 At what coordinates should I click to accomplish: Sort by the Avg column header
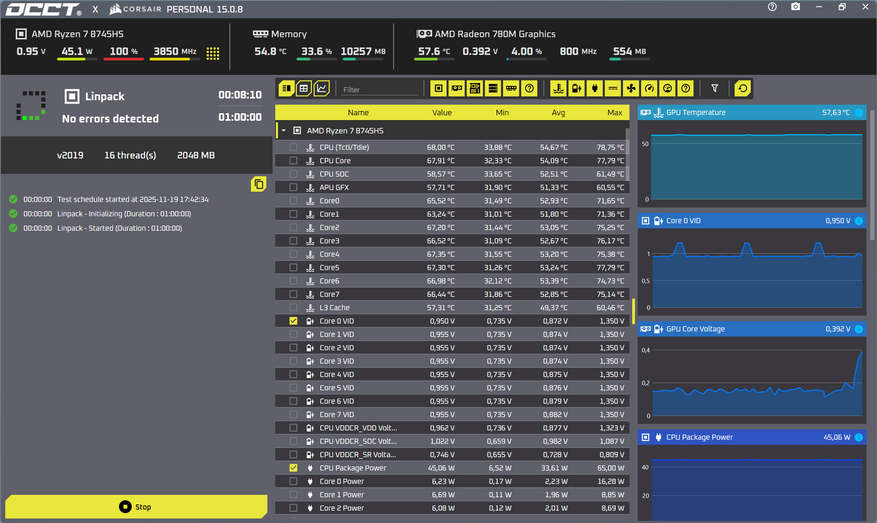point(558,112)
